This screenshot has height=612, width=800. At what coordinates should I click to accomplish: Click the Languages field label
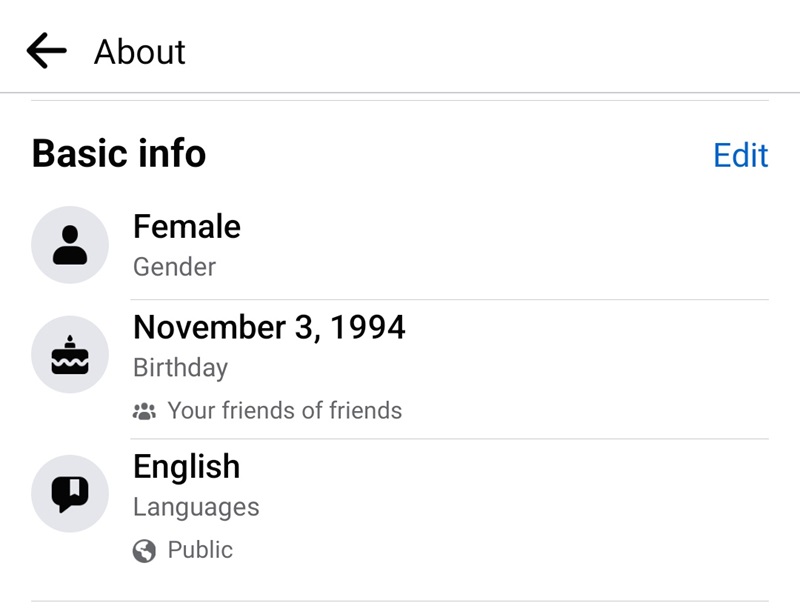click(196, 507)
